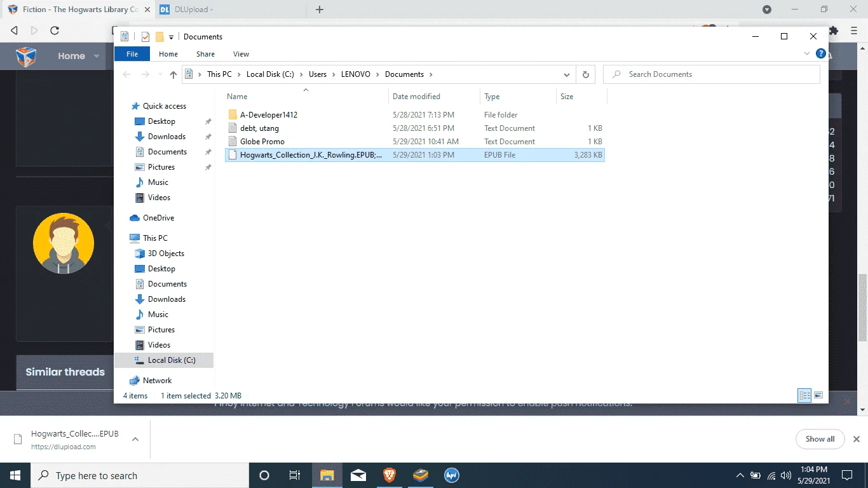Switch to the Share ribbon tab

coord(205,54)
